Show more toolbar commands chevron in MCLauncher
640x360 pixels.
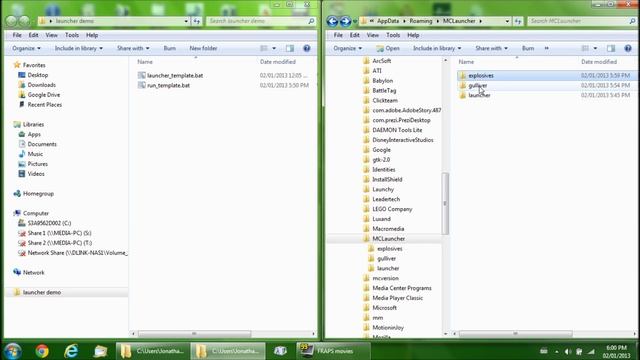pyautogui.click(x=547, y=48)
